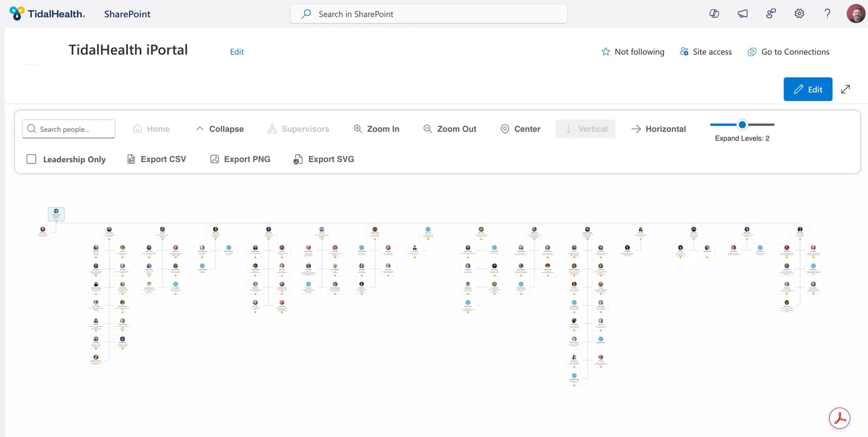The image size is (868, 437).
Task: Click the Edit link beside site title
Action: 237,52
